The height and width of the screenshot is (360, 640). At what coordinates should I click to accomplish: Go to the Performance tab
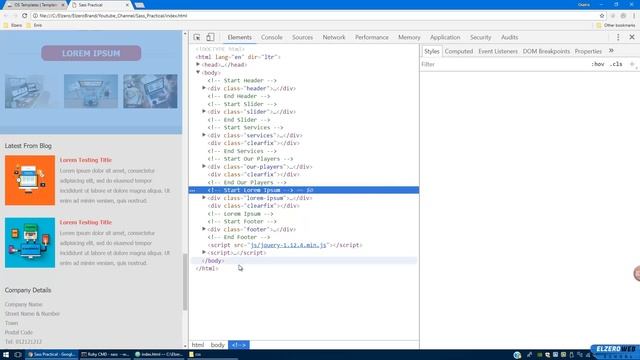point(371,37)
